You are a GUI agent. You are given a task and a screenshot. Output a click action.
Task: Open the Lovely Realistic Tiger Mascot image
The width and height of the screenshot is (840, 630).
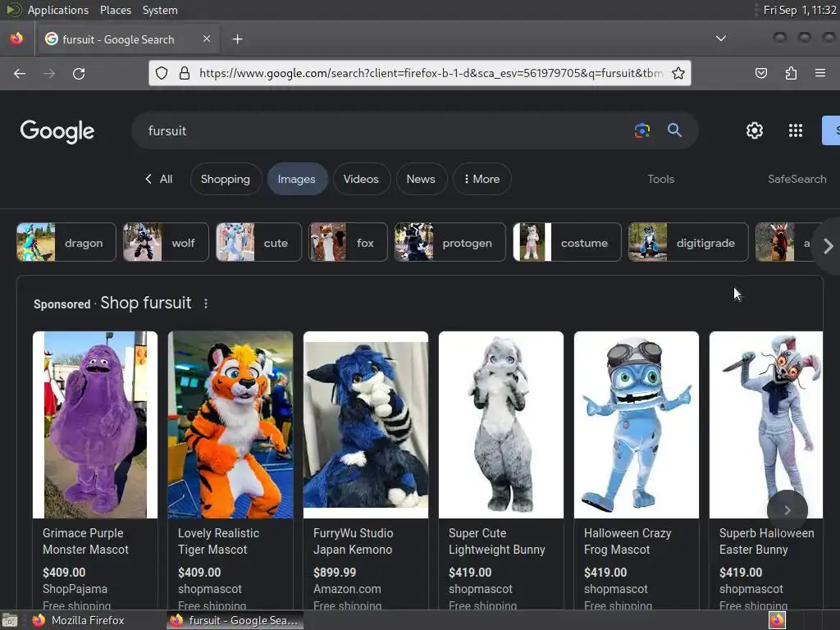(x=231, y=425)
